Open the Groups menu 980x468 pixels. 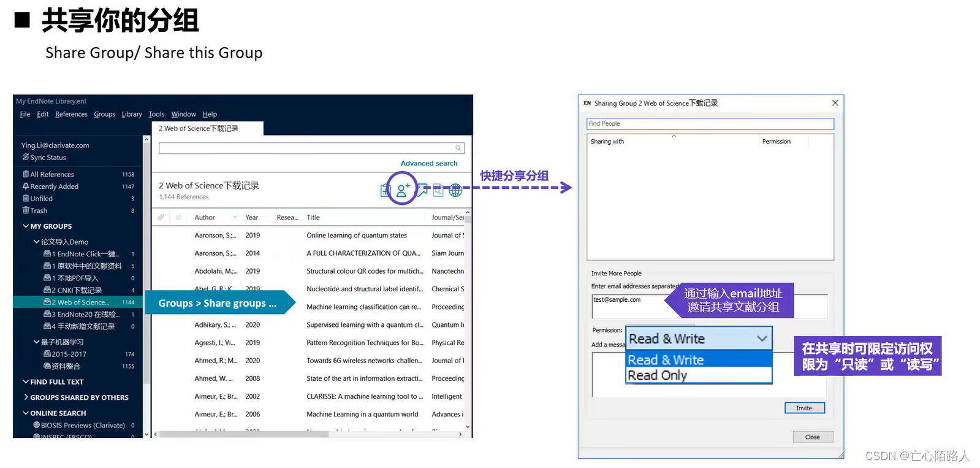(105, 114)
